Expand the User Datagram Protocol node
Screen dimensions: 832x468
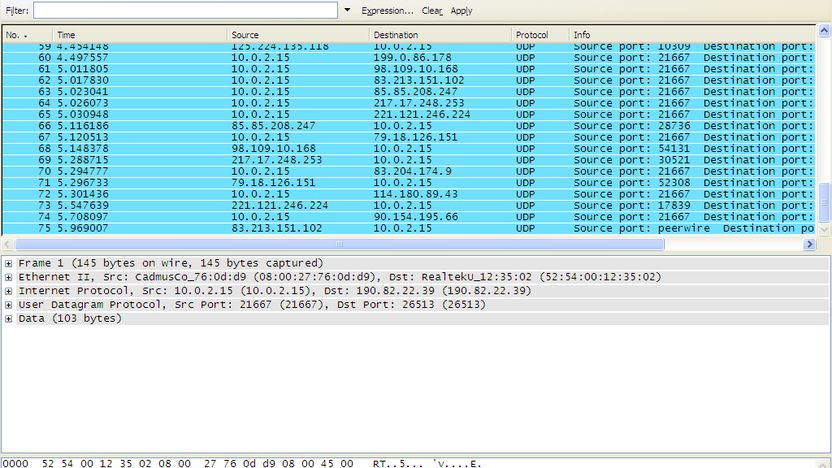point(8,305)
